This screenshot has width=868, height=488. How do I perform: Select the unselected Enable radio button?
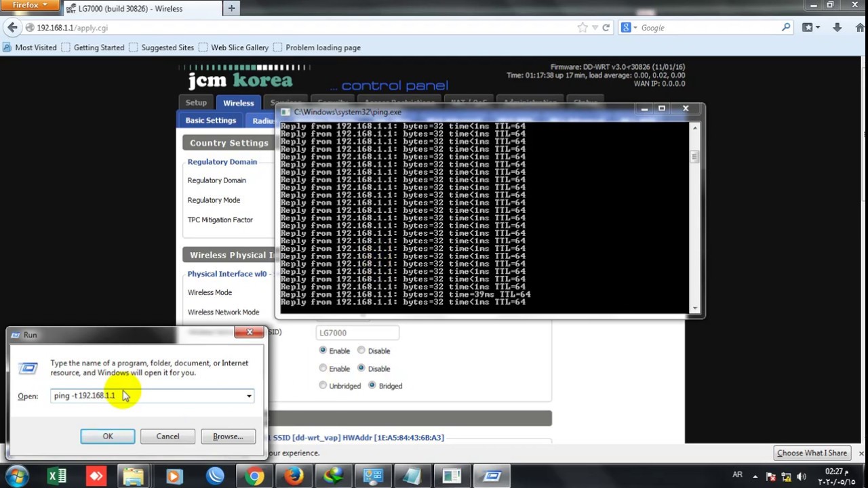(x=323, y=368)
